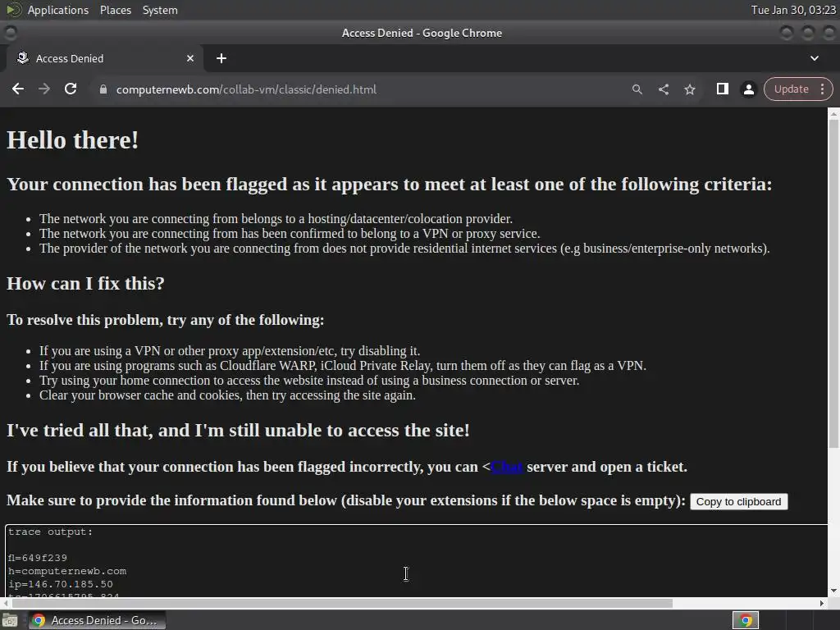Click the text line ip=146.70.185.50
The image size is (840, 630).
coord(61,584)
